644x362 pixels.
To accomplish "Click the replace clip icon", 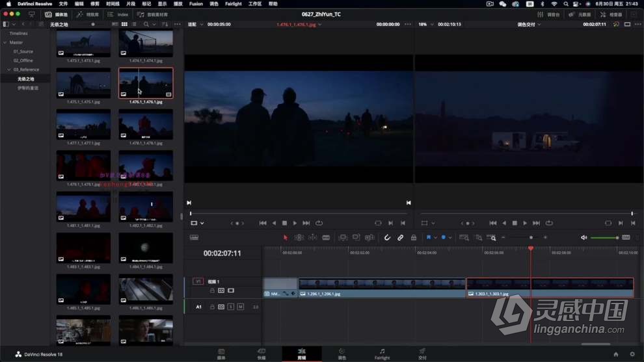I will pyautogui.click(x=369, y=238).
